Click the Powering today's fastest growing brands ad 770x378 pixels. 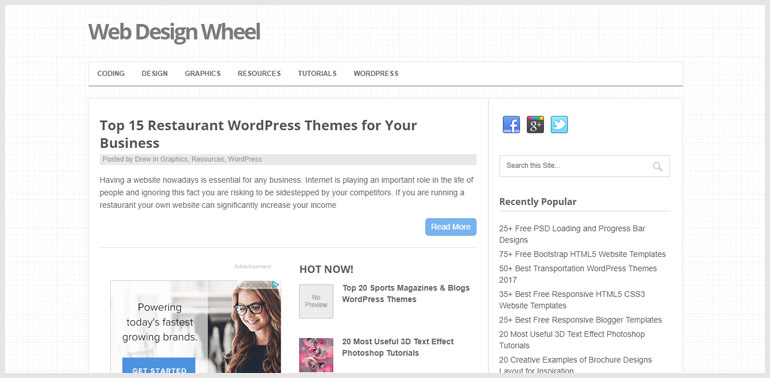click(x=195, y=327)
